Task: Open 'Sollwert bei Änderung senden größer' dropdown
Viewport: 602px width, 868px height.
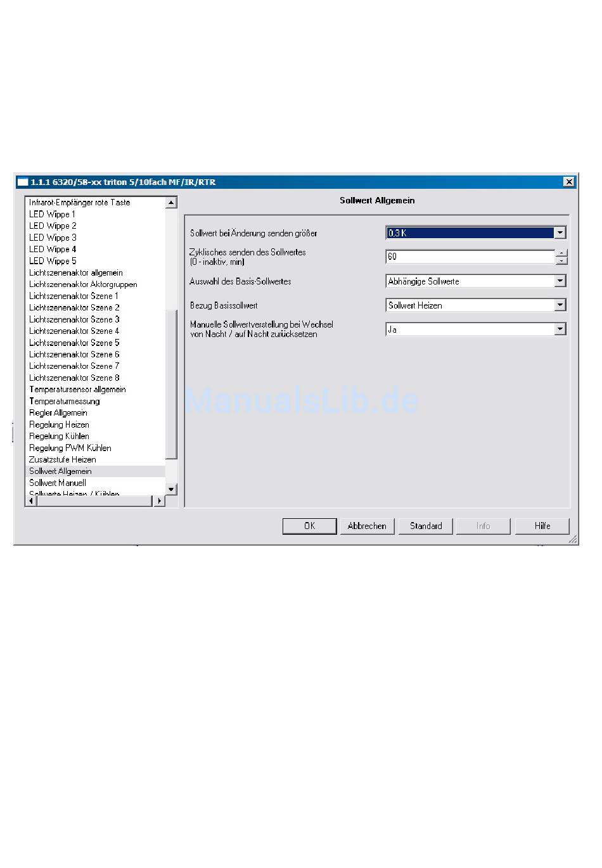Action: tap(560, 233)
